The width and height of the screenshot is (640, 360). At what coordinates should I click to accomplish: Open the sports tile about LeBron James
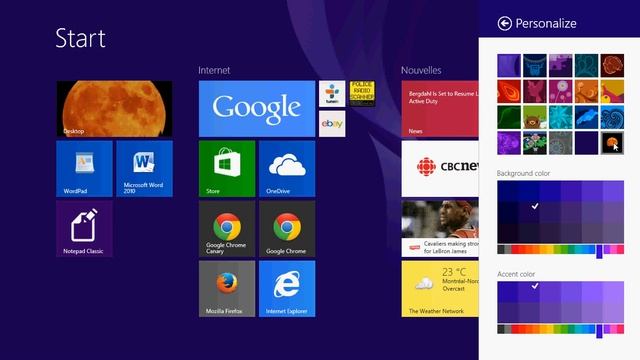tap(440, 229)
